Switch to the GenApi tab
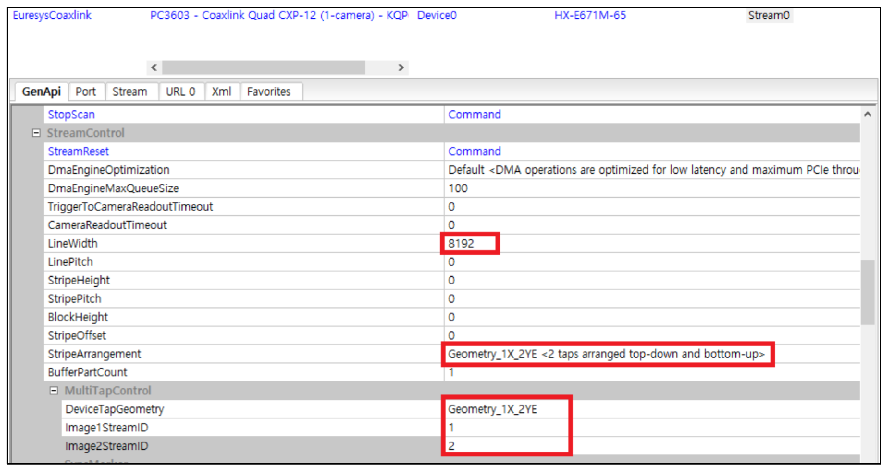887x472 pixels. point(41,92)
